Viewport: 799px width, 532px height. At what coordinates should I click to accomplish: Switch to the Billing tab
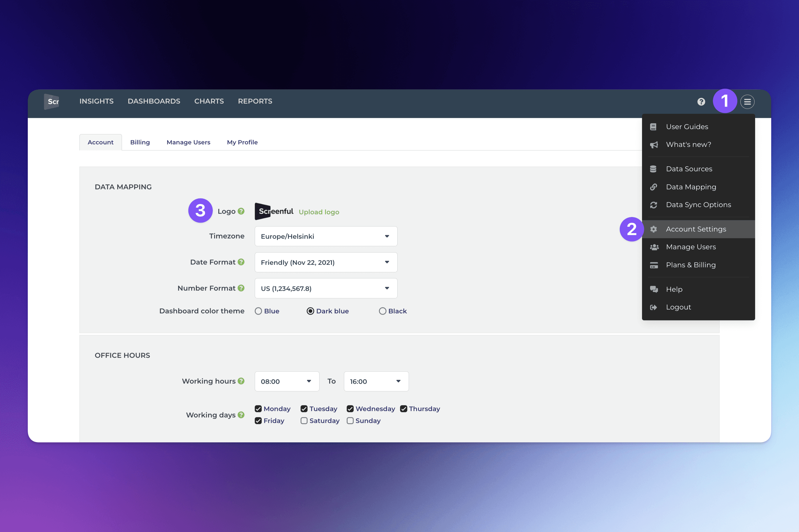140,142
